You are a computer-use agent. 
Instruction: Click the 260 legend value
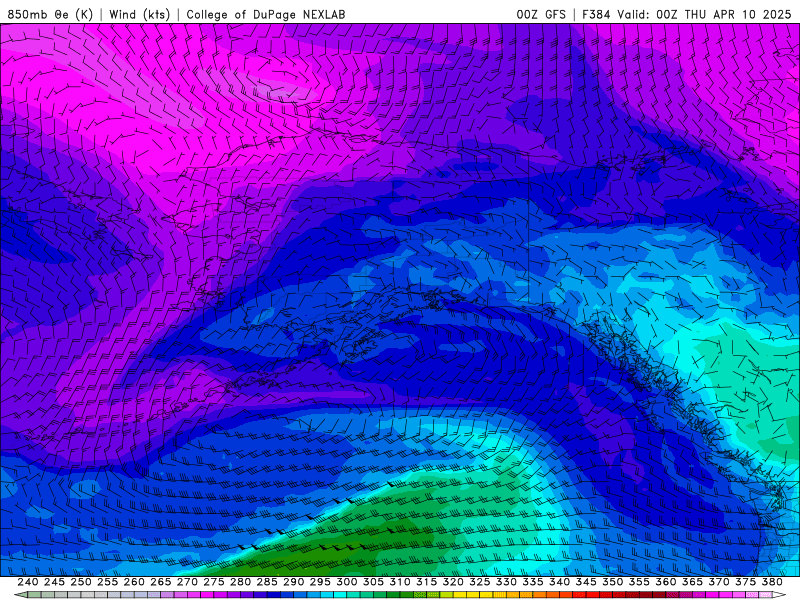pos(134,582)
